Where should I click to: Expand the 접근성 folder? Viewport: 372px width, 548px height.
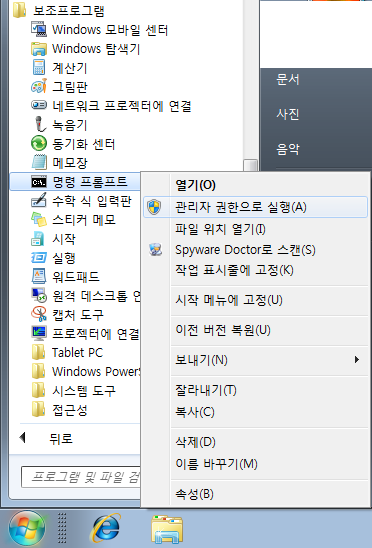[59, 409]
